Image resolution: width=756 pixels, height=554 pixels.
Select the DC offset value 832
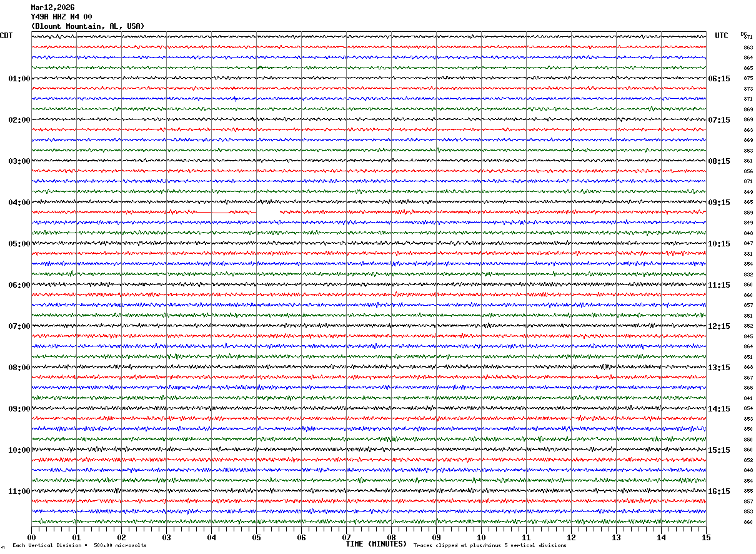point(748,274)
